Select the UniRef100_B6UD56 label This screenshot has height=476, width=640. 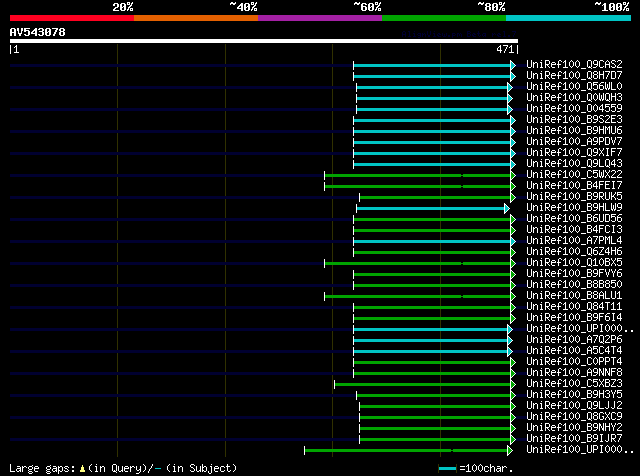tap(574, 218)
